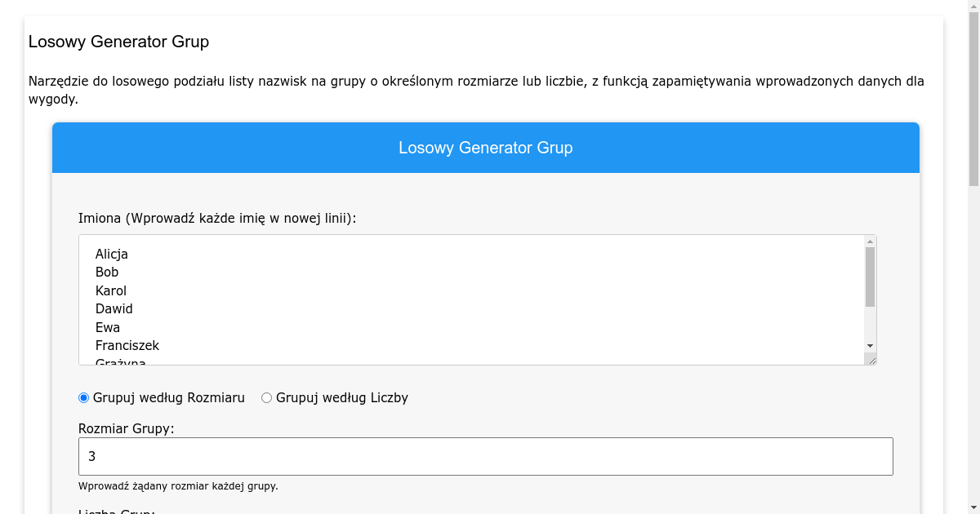Click the textarea's up scroll arrow
Viewport: 980px width, 514px height.
(x=869, y=243)
